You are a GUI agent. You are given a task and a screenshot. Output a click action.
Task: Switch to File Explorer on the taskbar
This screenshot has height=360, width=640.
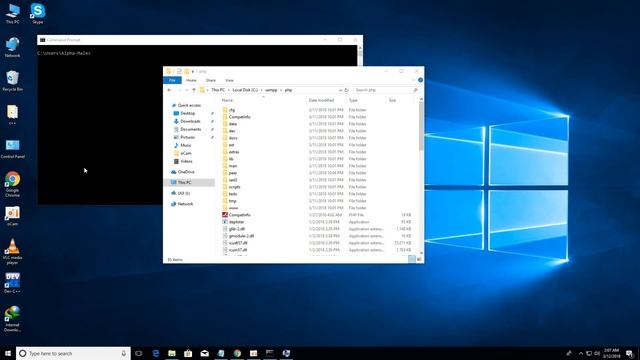click(172, 353)
